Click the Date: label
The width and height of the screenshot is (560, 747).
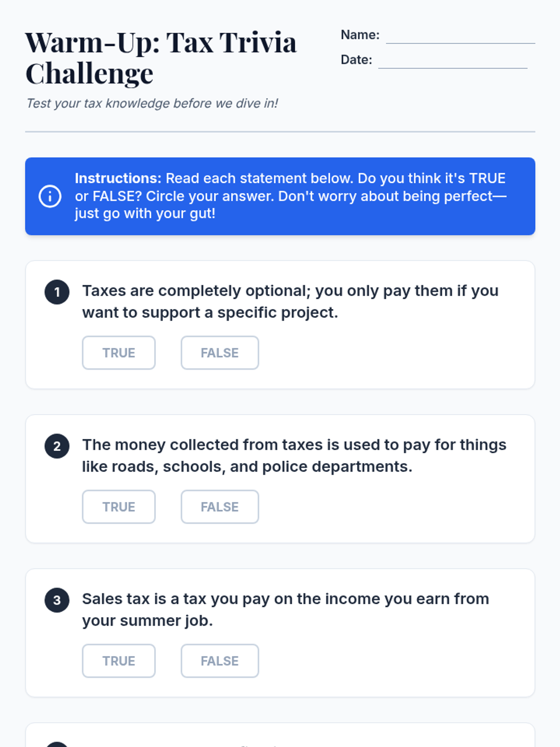point(356,60)
